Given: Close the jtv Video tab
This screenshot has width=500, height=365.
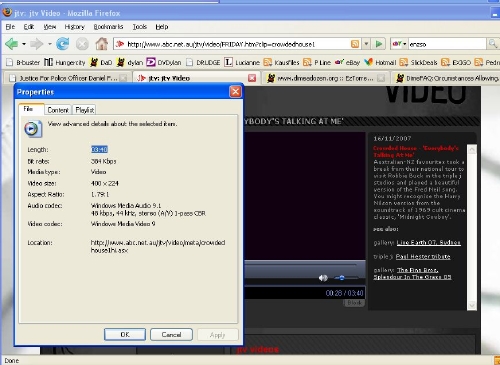Looking at the screenshot, I should 252,78.
